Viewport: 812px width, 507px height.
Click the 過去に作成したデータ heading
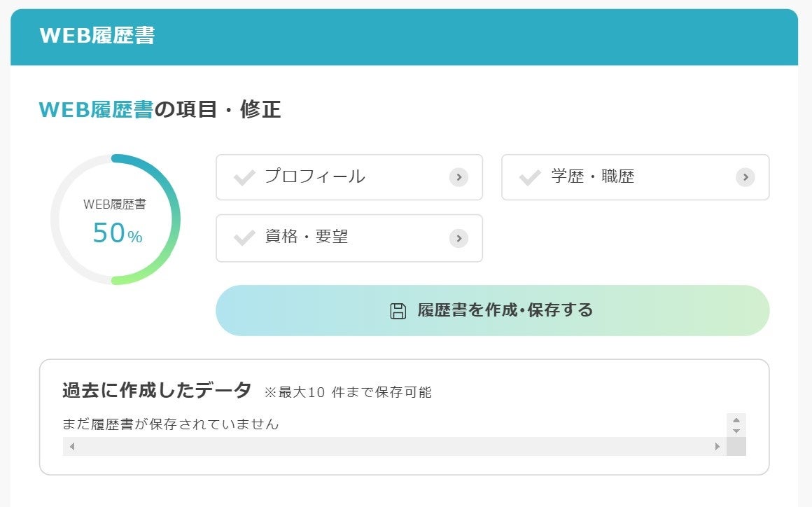157,391
